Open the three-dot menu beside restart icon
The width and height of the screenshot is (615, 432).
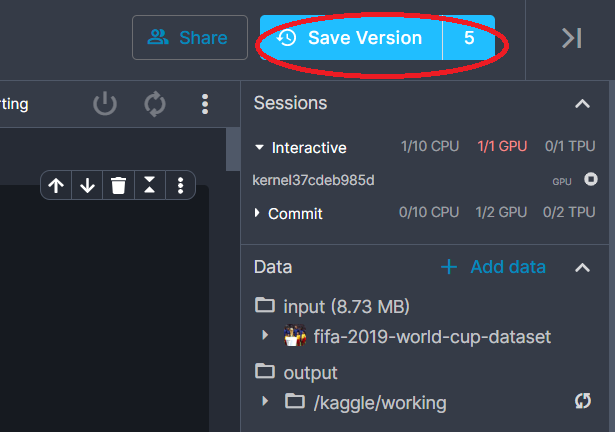205,104
